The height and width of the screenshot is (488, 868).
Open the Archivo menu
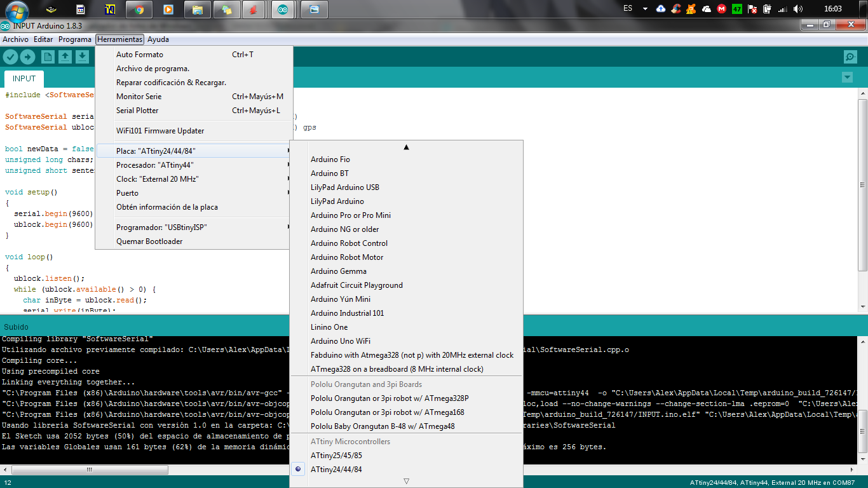(x=15, y=39)
